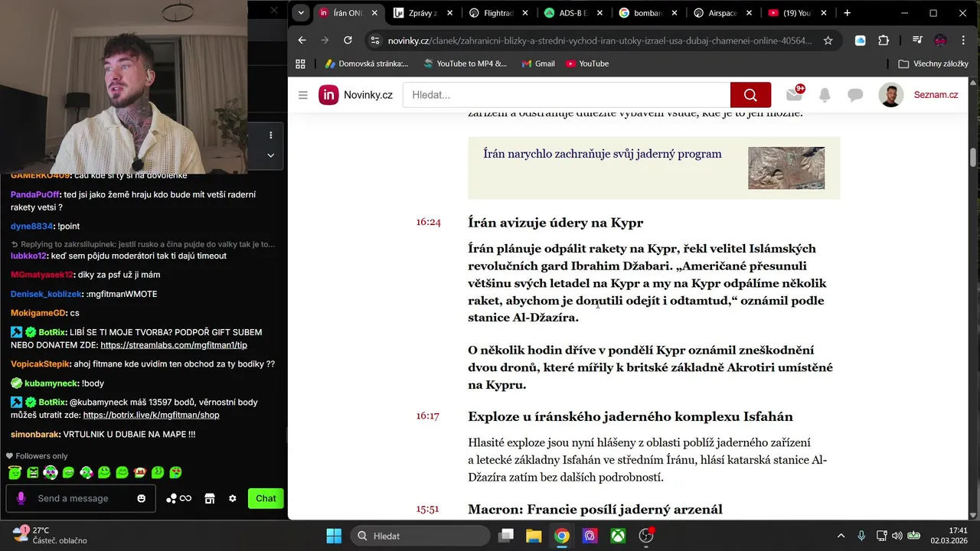Click the Novinky.cz logo
The width and height of the screenshot is (980, 551).
[x=356, y=95]
